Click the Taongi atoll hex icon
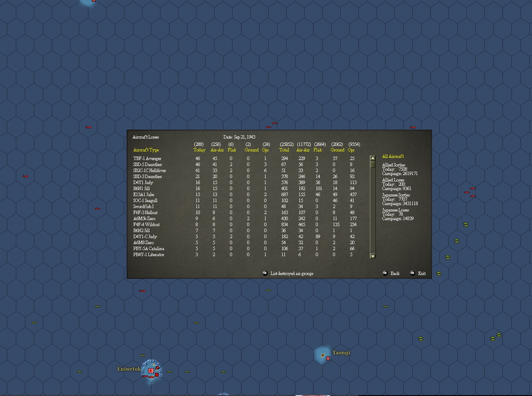The image size is (532, 396). pos(322,355)
